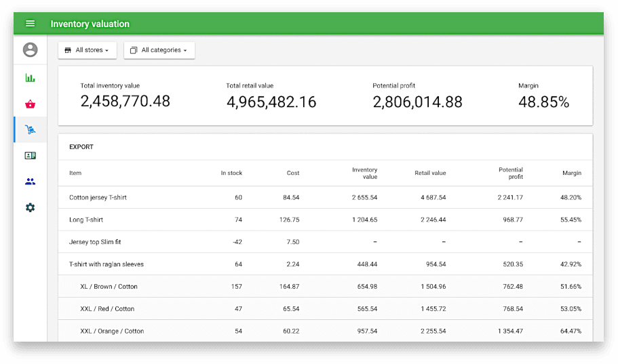This screenshot has height=364, width=618.
Task: Open the employees ID card icon
Action: point(30,155)
